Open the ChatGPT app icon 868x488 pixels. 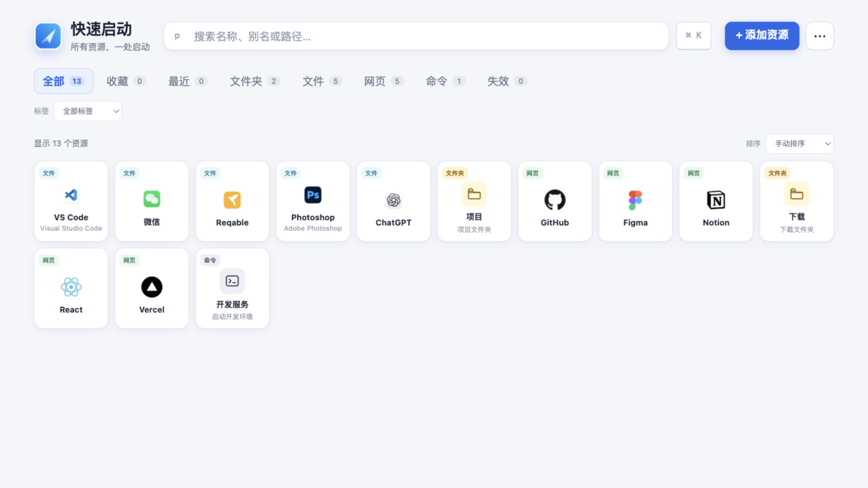393,200
